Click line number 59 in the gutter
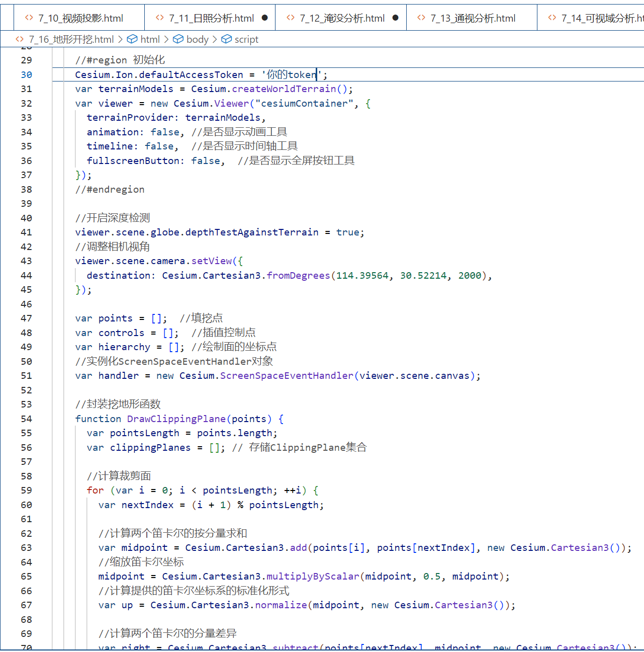Viewport: 644px width, 652px height. [26, 490]
